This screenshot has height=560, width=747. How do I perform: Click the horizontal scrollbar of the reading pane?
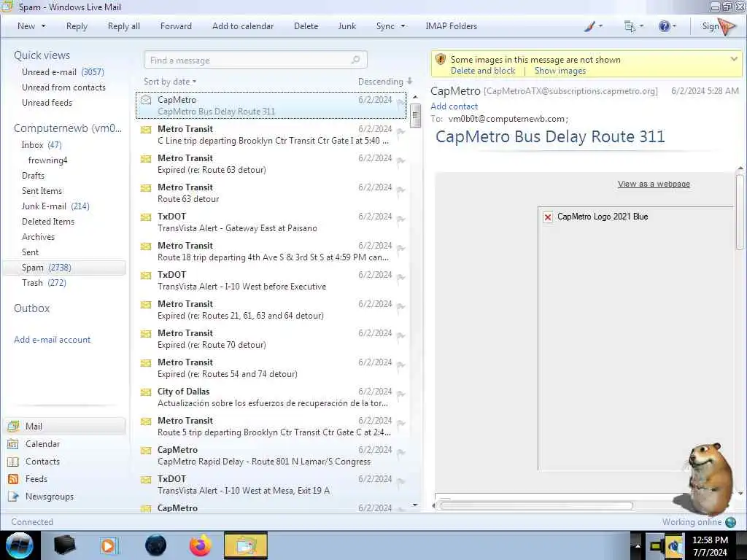tap(537, 506)
